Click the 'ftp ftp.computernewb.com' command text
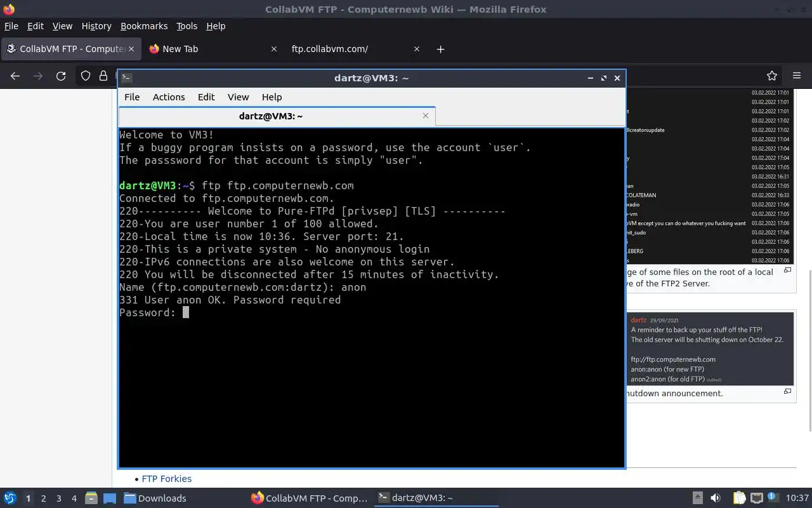 (277, 185)
